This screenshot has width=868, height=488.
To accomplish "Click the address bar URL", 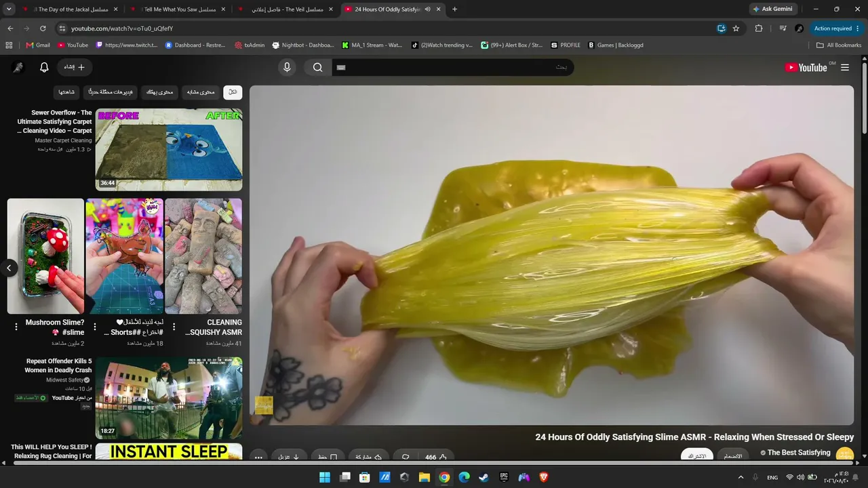I will click(x=122, y=28).
